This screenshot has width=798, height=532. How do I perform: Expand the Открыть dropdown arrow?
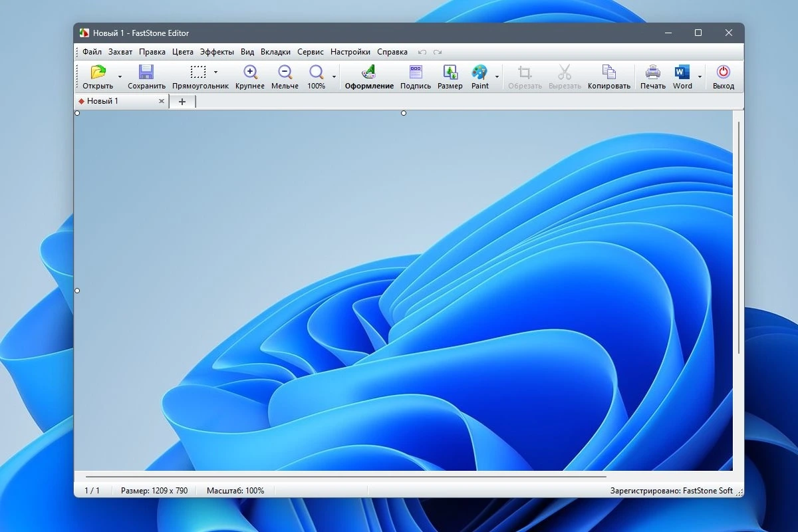(120, 77)
